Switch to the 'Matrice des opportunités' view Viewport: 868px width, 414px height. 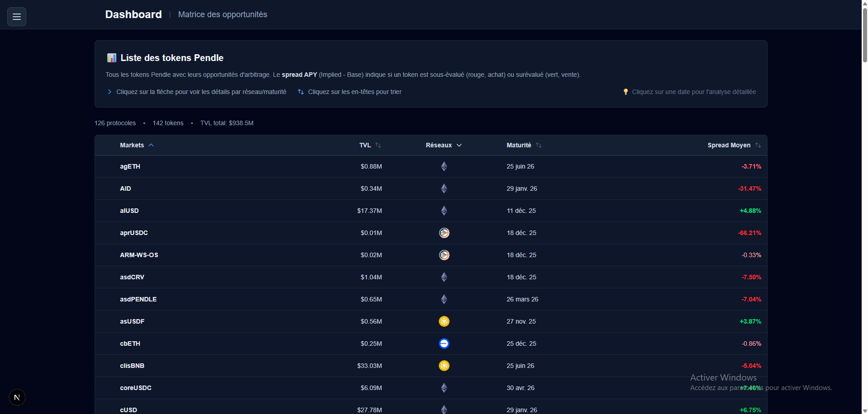[223, 14]
